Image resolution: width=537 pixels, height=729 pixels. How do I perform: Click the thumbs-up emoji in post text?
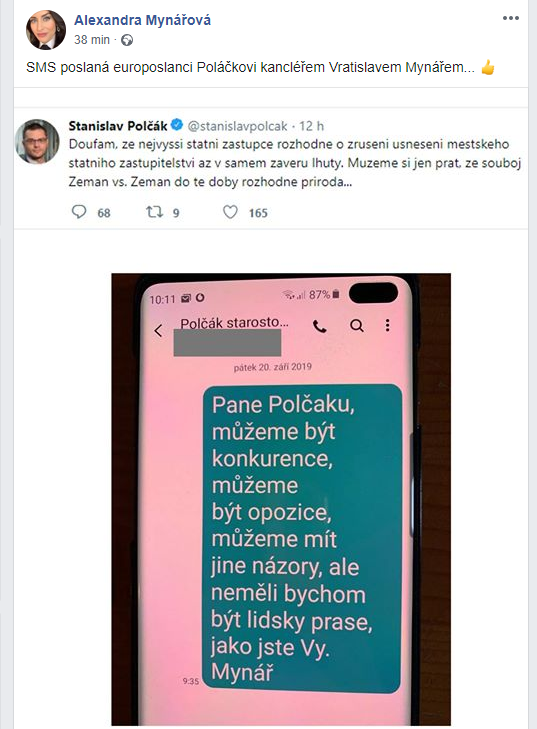click(x=488, y=67)
